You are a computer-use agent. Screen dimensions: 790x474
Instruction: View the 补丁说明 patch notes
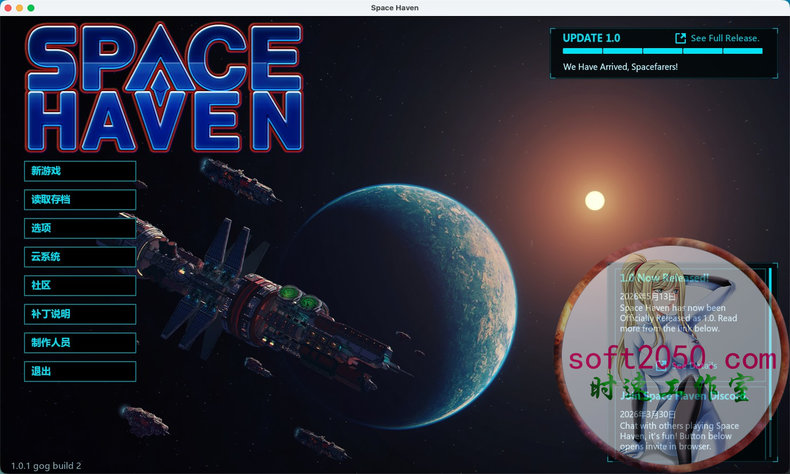pyautogui.click(x=80, y=314)
